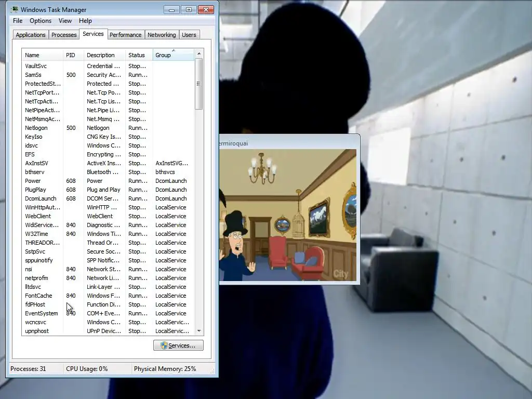
Task: Select the idsvc service row
Action: click(108, 145)
